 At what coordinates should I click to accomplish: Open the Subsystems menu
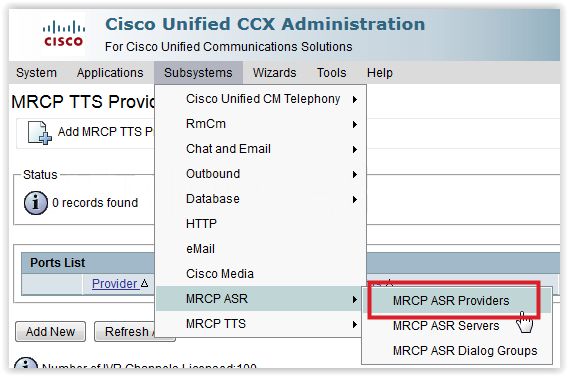(x=198, y=73)
